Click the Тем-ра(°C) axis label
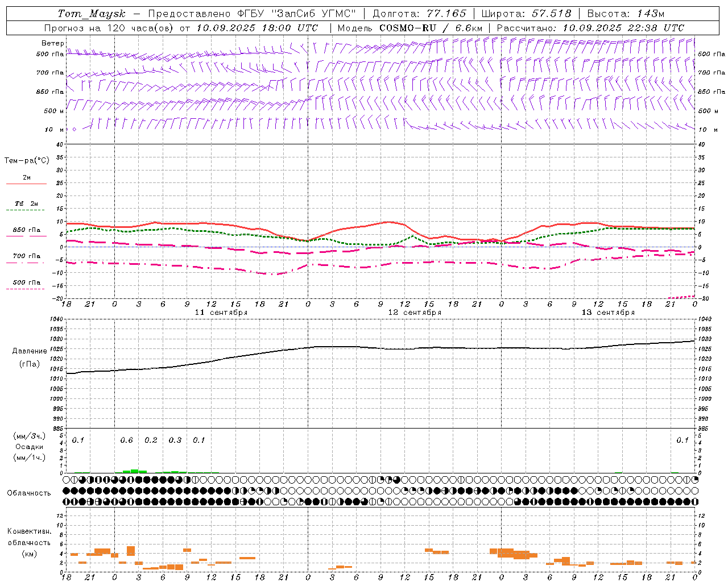This screenshot has height=582, width=728. tap(27, 161)
